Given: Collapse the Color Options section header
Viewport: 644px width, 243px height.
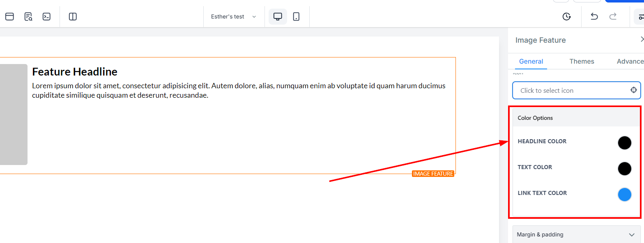Looking at the screenshot, I should click(x=577, y=118).
